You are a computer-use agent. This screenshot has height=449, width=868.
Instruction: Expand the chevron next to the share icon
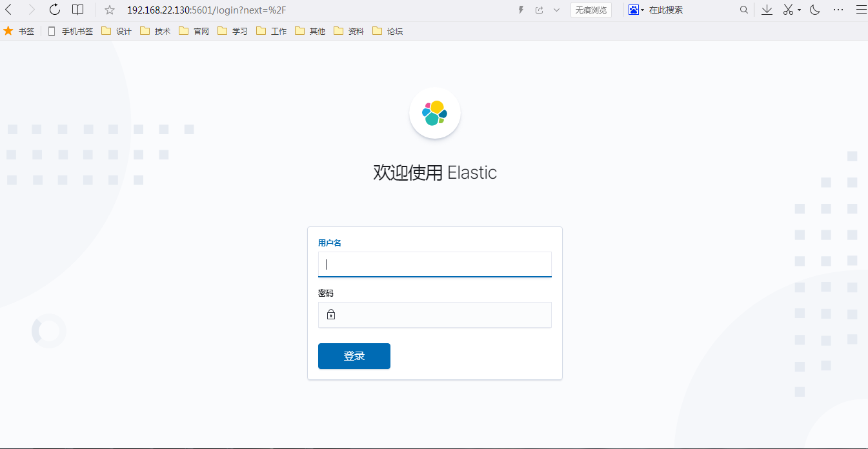point(556,10)
